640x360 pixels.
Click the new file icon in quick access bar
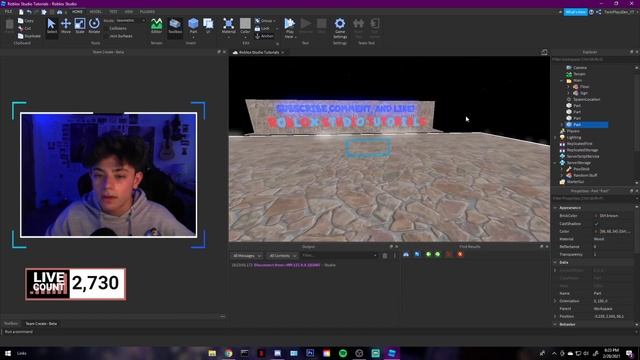(21, 12)
